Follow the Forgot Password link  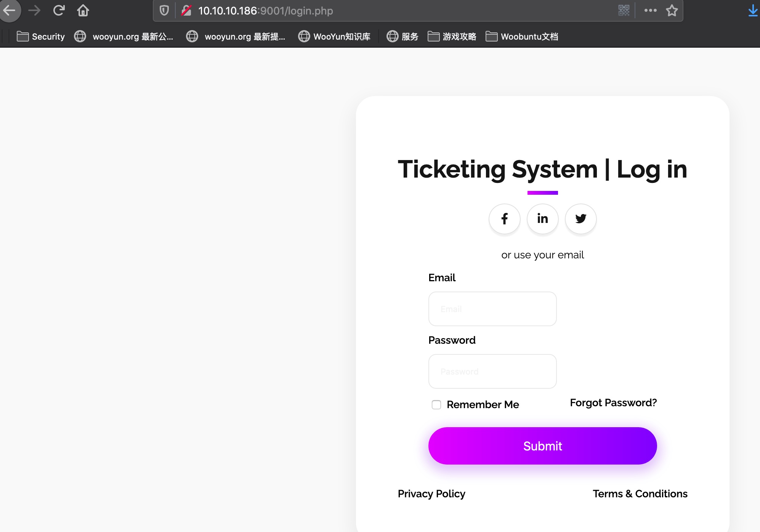pos(613,403)
